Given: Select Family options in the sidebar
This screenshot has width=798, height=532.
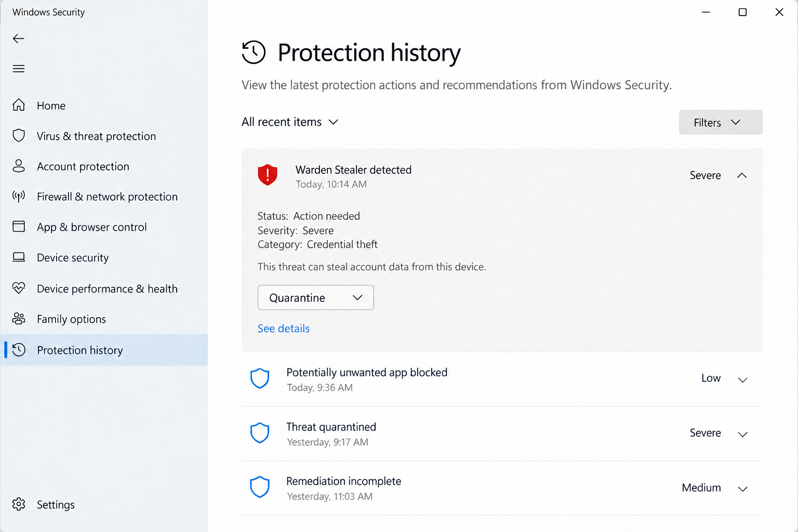Looking at the screenshot, I should point(104,319).
